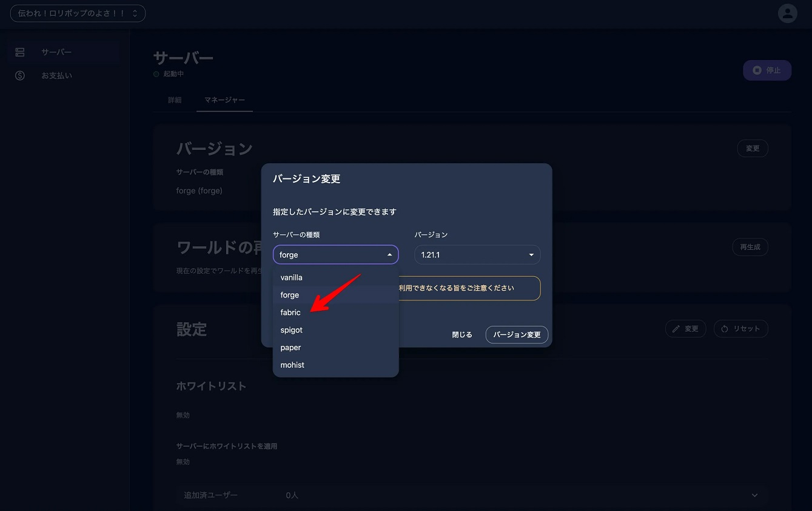The width and height of the screenshot is (812, 511).
Task: Open the project selector at top left
Action: [78, 13]
